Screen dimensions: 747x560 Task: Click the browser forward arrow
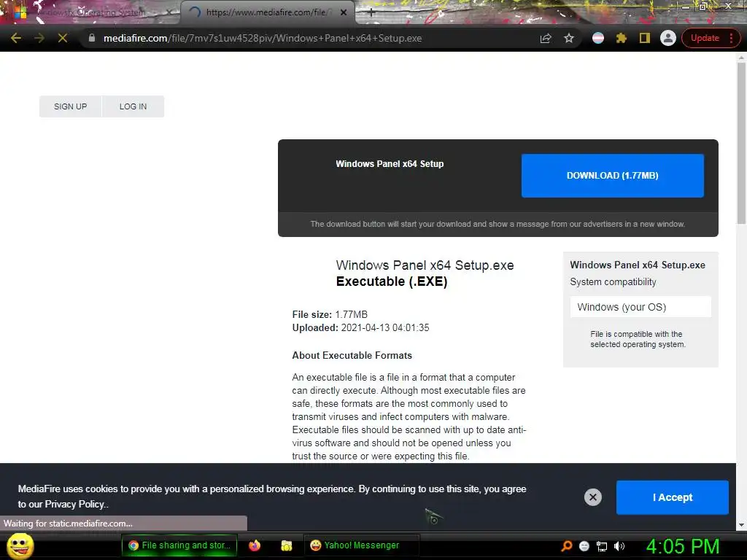pos(39,38)
